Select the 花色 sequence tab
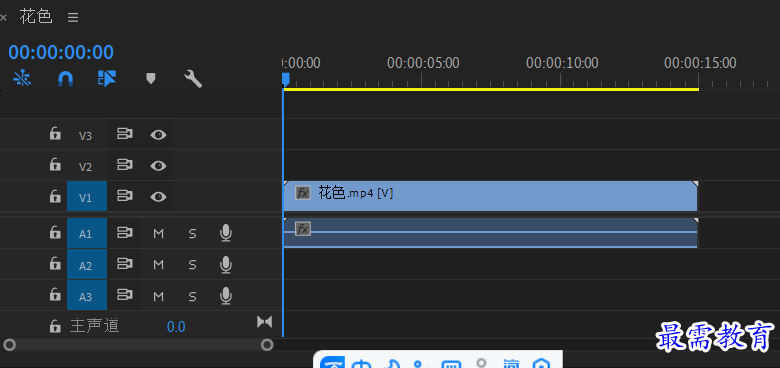The image size is (780, 368). click(x=36, y=17)
